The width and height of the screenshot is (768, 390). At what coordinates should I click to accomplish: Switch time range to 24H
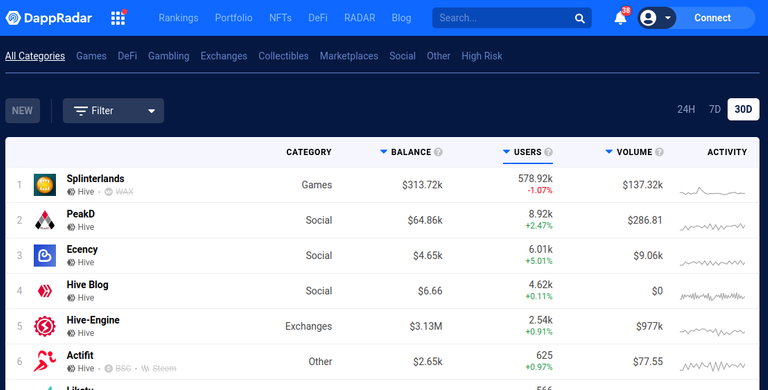click(x=686, y=109)
